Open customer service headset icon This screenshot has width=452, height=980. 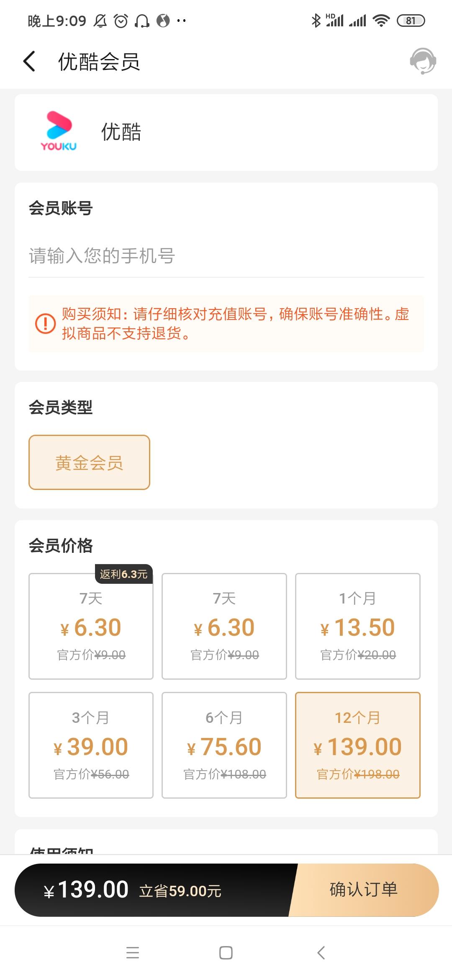[x=423, y=61]
